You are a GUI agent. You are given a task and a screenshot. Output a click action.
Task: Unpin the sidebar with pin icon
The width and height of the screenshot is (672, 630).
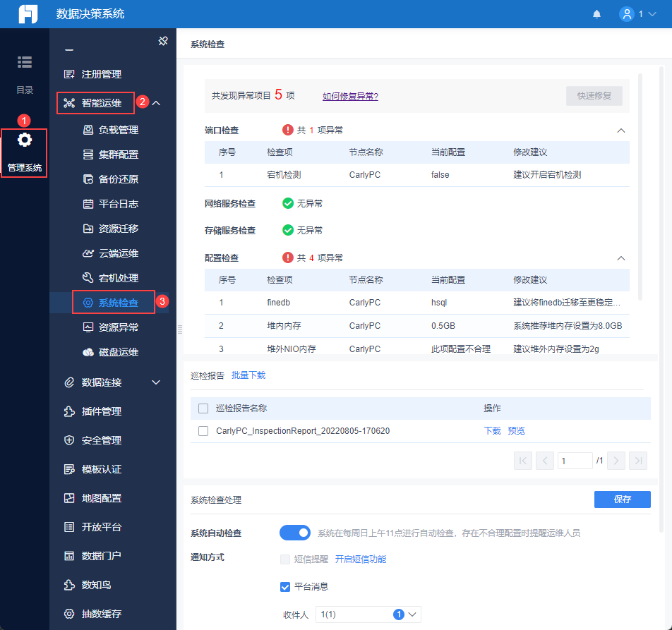pos(163,41)
